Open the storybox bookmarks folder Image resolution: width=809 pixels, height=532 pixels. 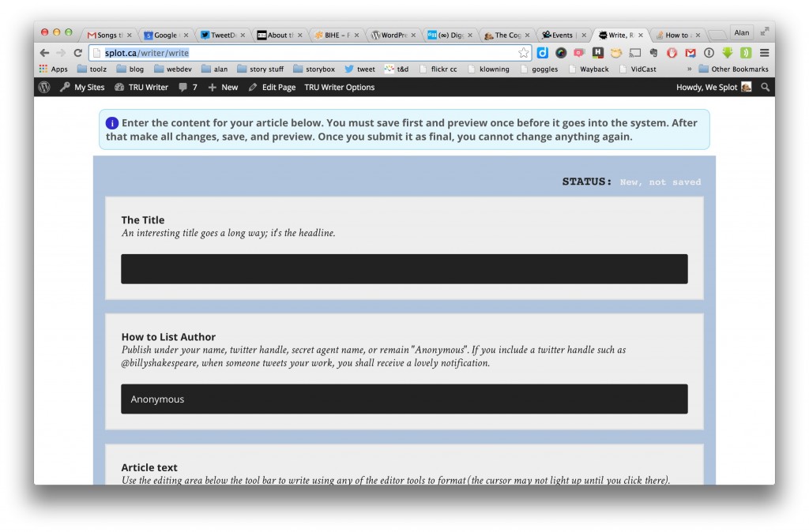click(x=314, y=69)
